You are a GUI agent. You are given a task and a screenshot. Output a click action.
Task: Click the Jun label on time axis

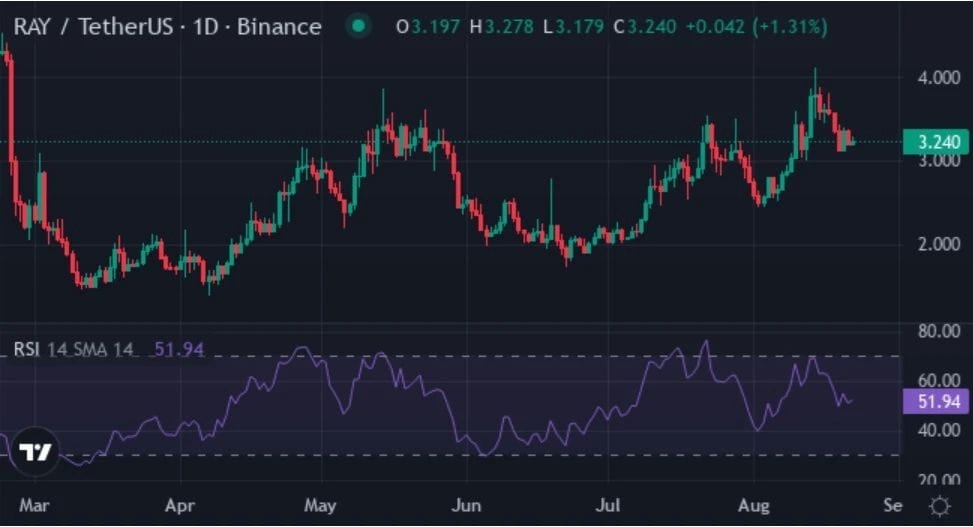coord(466,505)
